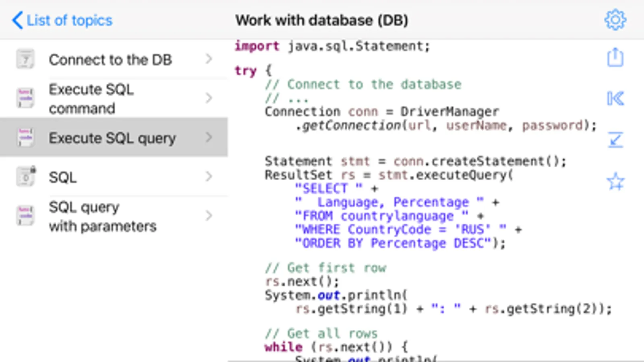Expand Execute SQL command chevron
The width and height of the screenshot is (644, 362).
[x=209, y=98]
